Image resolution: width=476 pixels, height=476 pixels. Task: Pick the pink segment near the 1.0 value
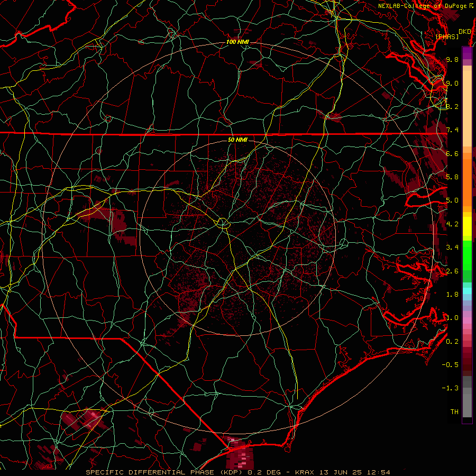pyautogui.click(x=467, y=321)
